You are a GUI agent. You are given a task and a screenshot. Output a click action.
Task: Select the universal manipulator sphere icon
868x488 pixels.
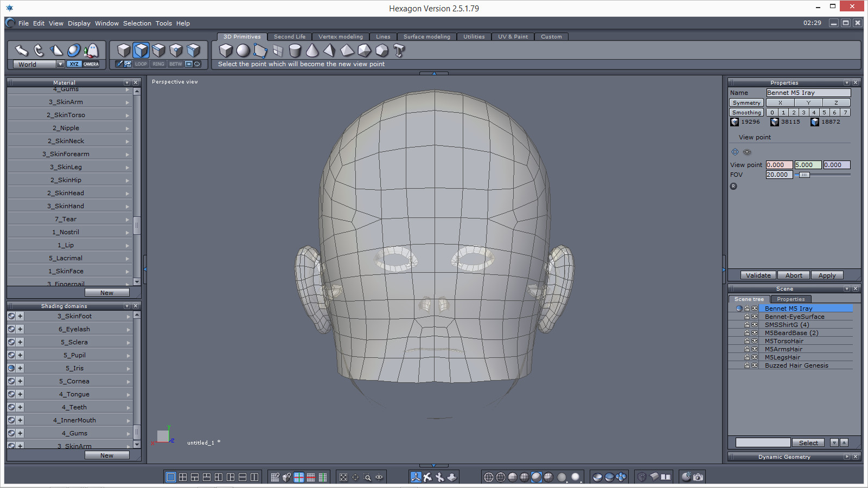click(x=74, y=50)
